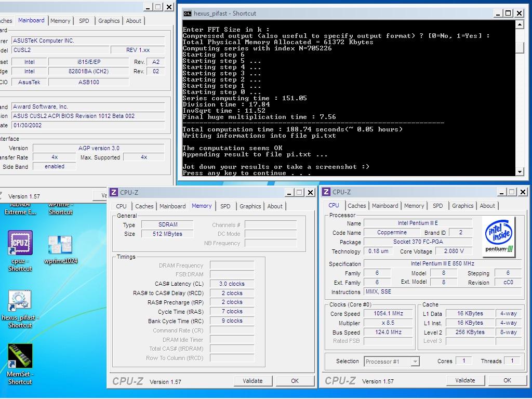Screen dimensions: 532x399
Task: Click the console icon in hexus_pifast title bar
Action: point(187,14)
